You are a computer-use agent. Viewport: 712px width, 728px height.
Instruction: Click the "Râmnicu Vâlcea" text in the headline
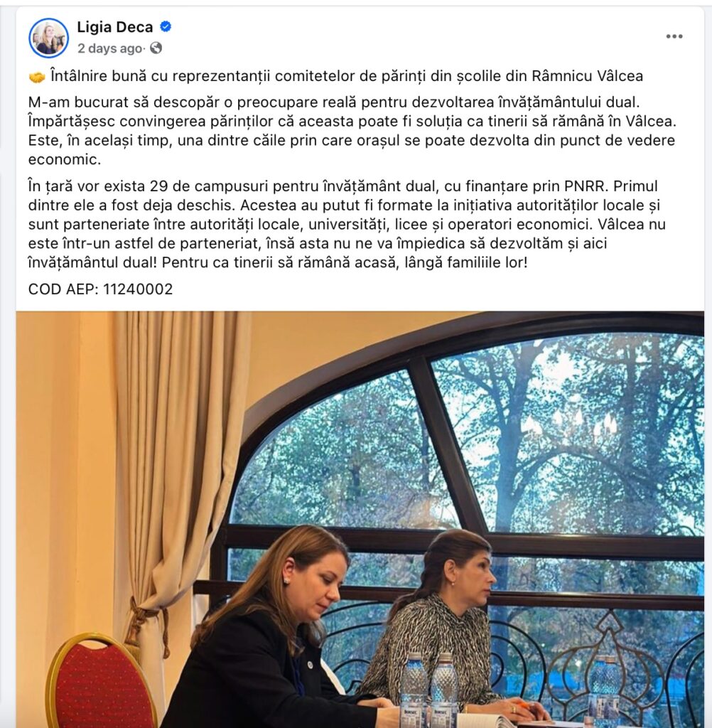pos(587,76)
